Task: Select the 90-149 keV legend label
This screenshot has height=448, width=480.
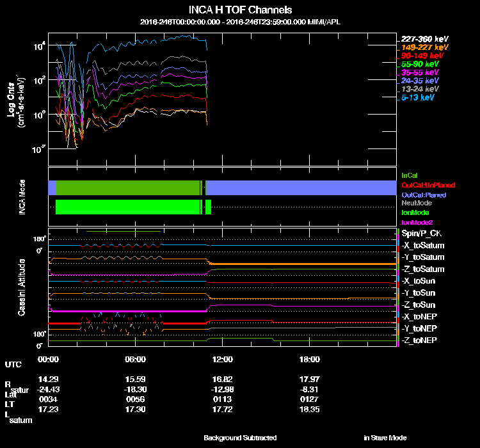Action: (422, 56)
